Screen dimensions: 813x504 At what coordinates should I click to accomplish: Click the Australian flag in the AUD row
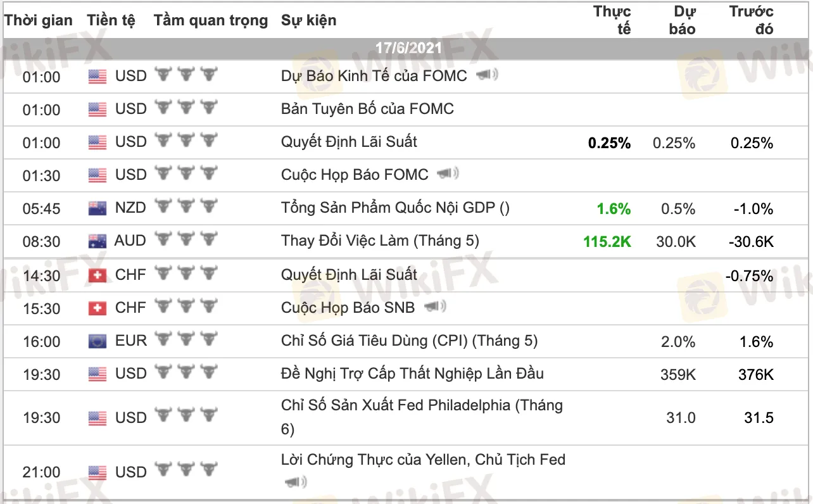[98, 241]
